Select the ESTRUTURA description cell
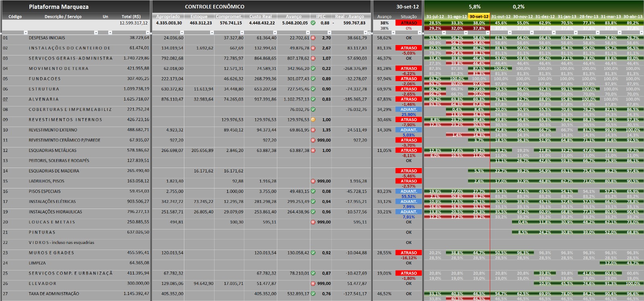The image size is (644, 301). click(x=44, y=89)
